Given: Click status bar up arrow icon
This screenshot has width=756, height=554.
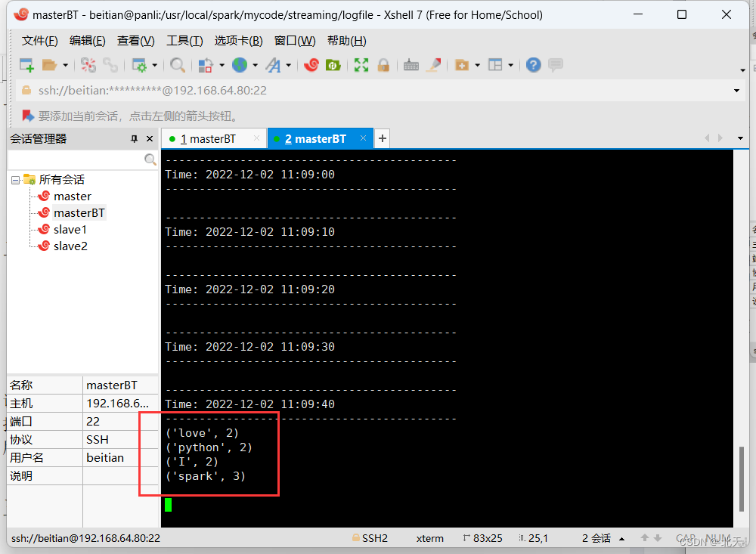Looking at the screenshot, I should click(645, 537).
